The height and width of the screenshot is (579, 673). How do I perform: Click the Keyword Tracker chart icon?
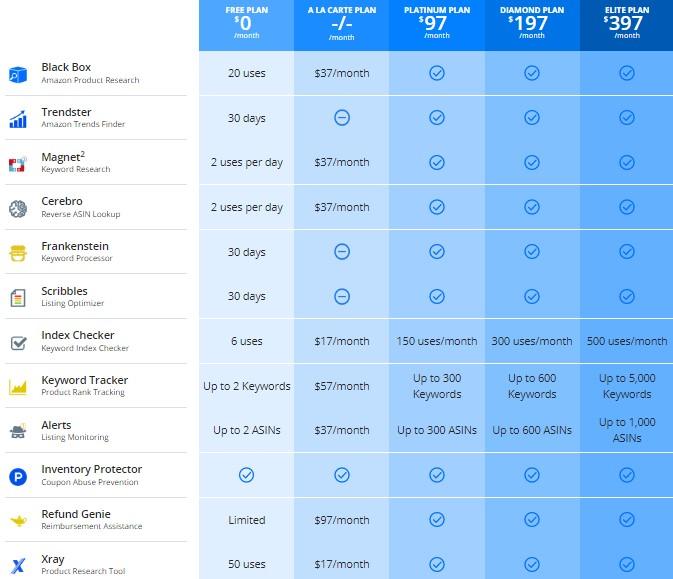[x=18, y=386]
